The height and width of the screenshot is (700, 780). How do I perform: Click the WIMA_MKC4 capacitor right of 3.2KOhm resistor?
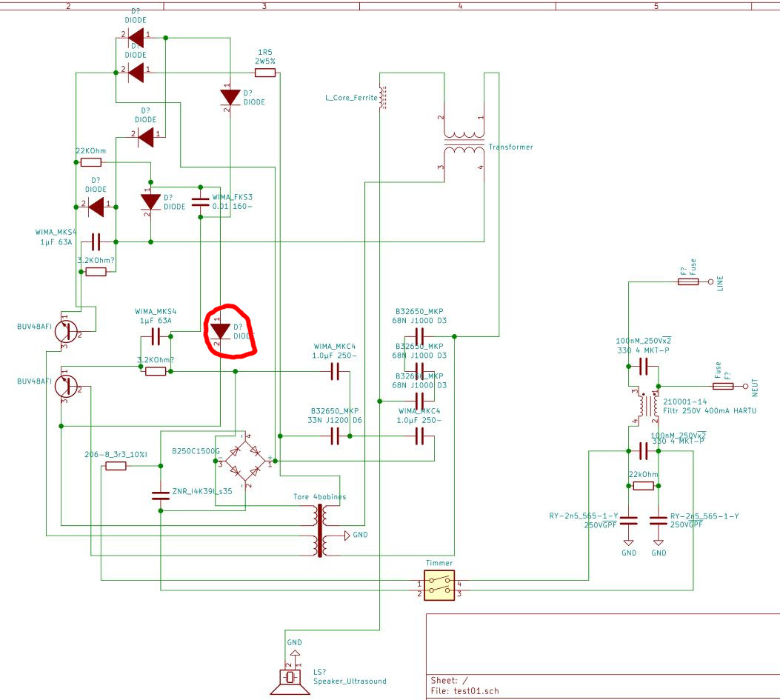tap(335, 371)
